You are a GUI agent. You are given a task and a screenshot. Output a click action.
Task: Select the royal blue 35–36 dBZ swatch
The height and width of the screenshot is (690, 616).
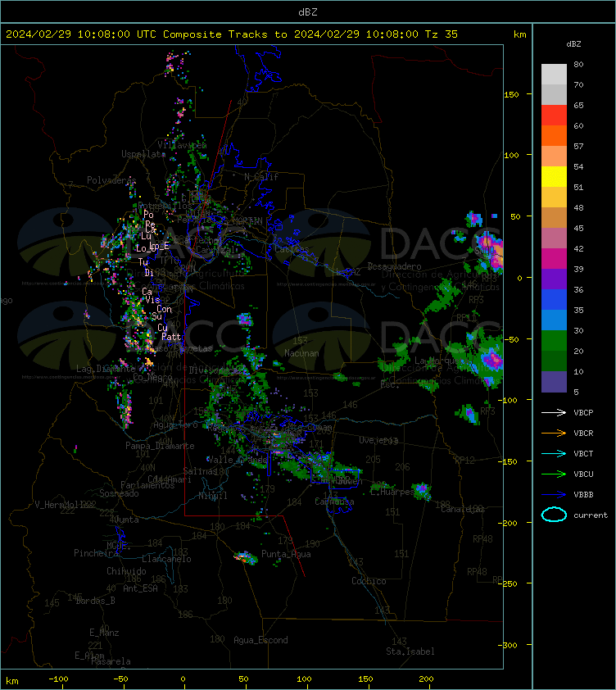click(554, 300)
